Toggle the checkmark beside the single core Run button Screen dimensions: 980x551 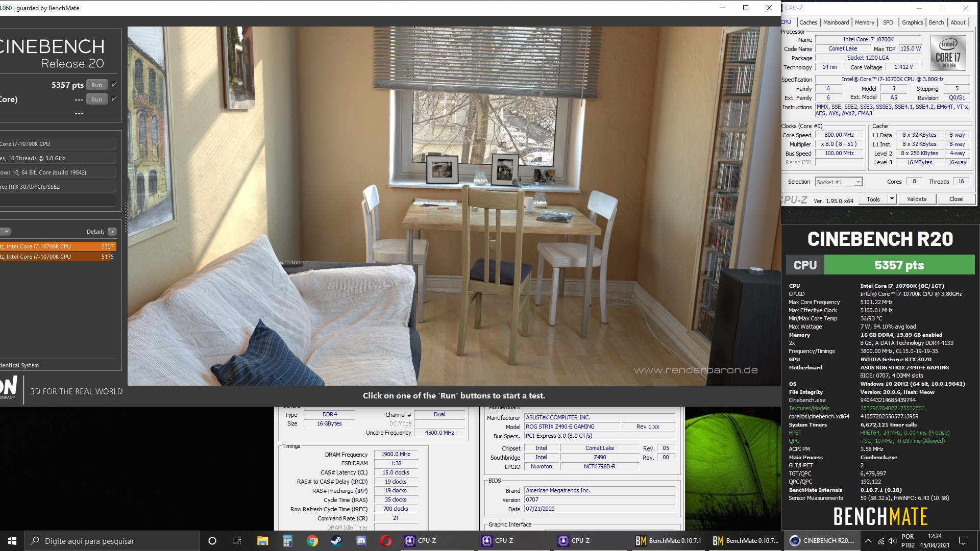(114, 99)
